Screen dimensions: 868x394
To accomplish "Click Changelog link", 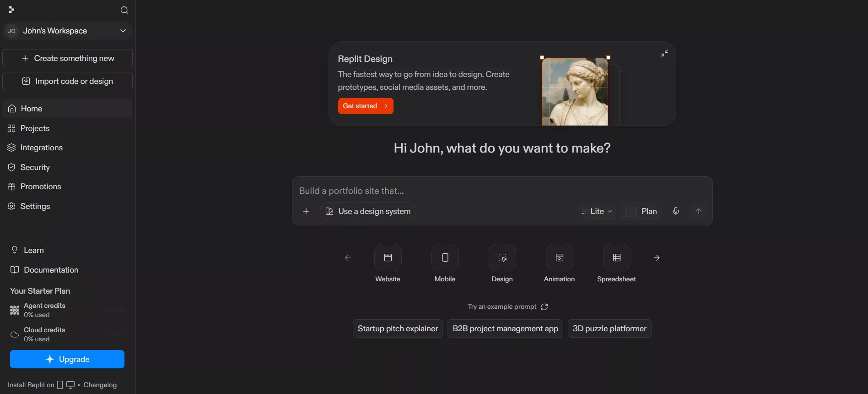I will pyautogui.click(x=100, y=385).
